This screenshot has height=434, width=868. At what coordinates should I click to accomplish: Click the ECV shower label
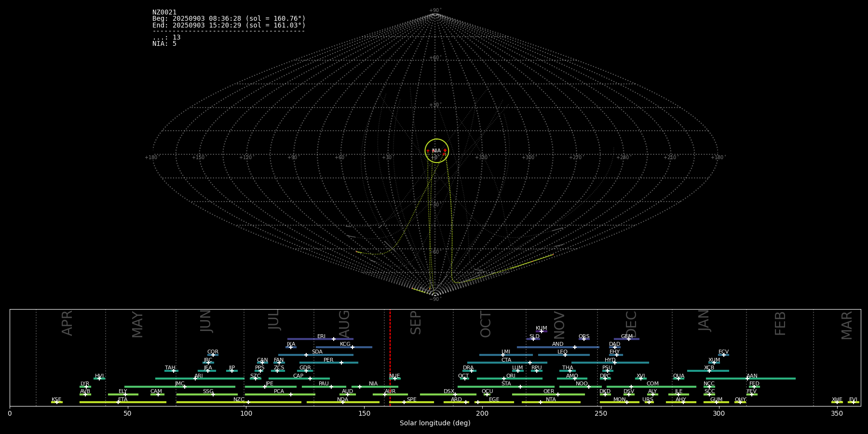[723, 352]
